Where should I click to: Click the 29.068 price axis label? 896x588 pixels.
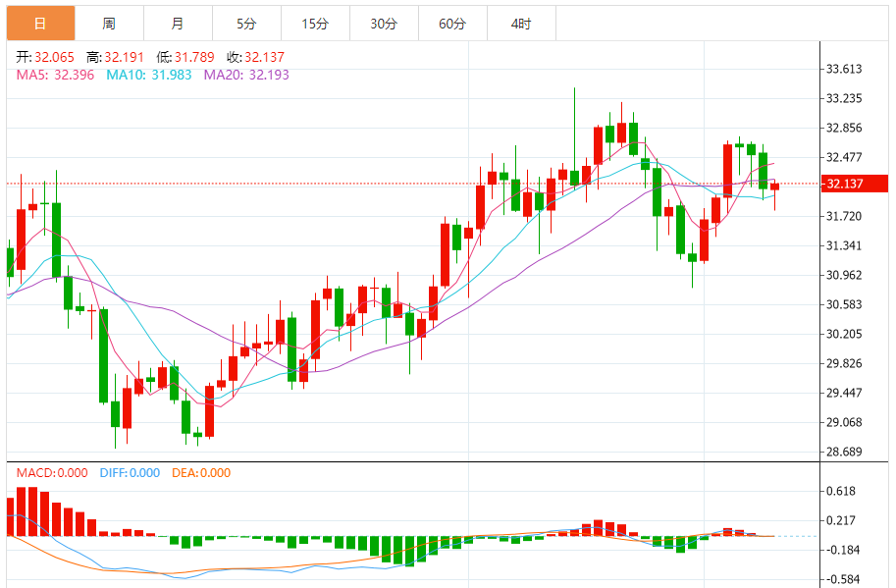[844, 422]
